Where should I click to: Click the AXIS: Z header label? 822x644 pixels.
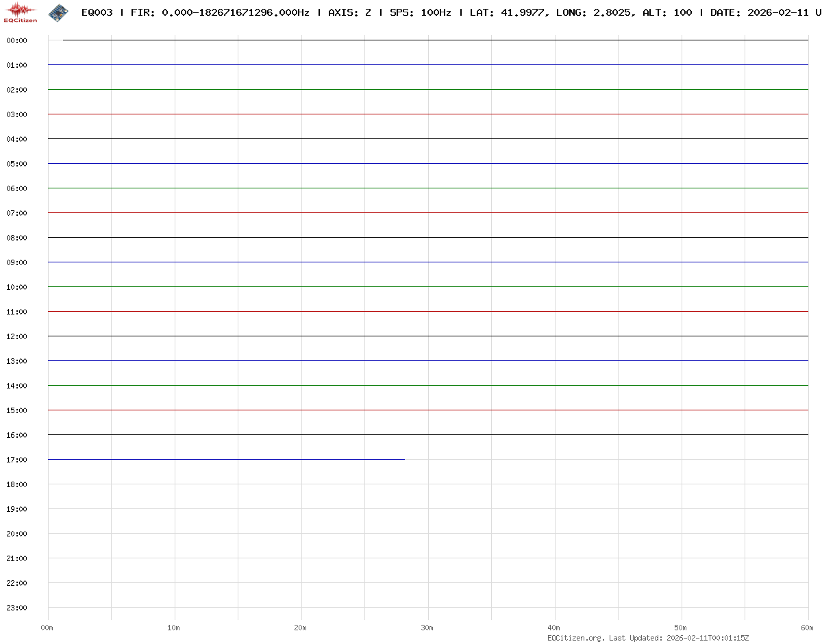349,12
